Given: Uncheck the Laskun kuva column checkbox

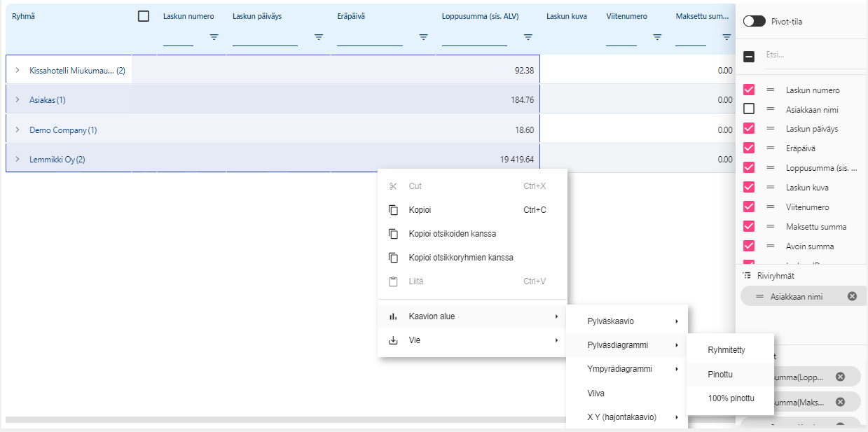Looking at the screenshot, I should point(749,188).
